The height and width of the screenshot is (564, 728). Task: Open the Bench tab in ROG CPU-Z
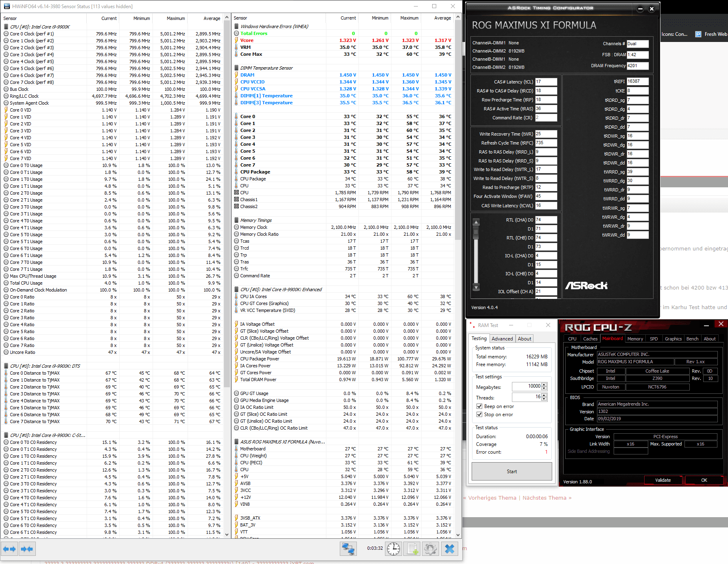(x=692, y=339)
